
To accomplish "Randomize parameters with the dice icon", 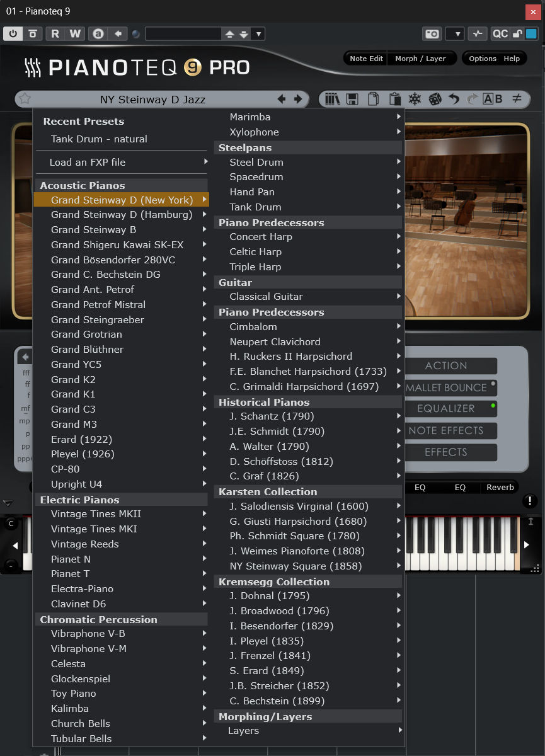I will pyautogui.click(x=435, y=99).
